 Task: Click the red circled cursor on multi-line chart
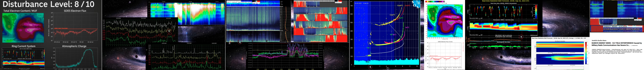169,31
